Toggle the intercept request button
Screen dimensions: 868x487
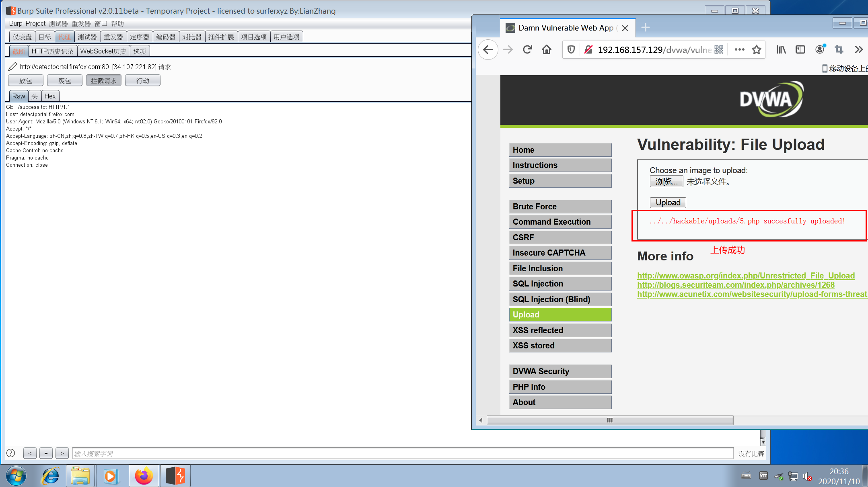click(x=103, y=81)
